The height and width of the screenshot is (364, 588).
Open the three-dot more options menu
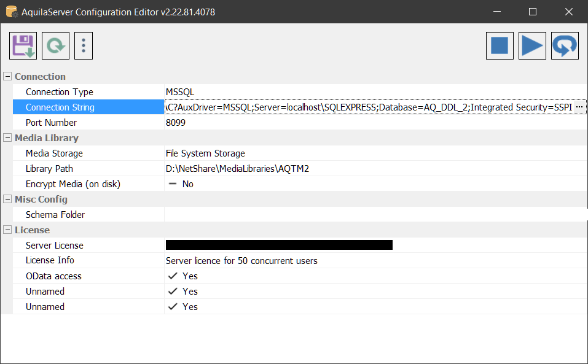coord(84,46)
